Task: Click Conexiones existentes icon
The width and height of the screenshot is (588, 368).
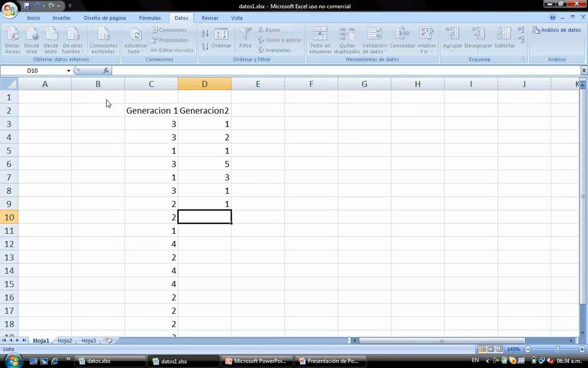Action: click(x=103, y=40)
